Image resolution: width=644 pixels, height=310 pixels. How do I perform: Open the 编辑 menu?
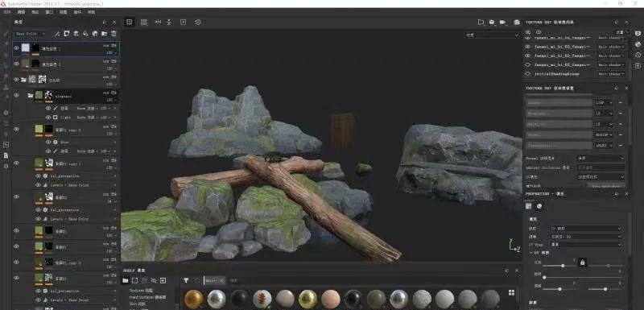pyautogui.click(x=21, y=12)
